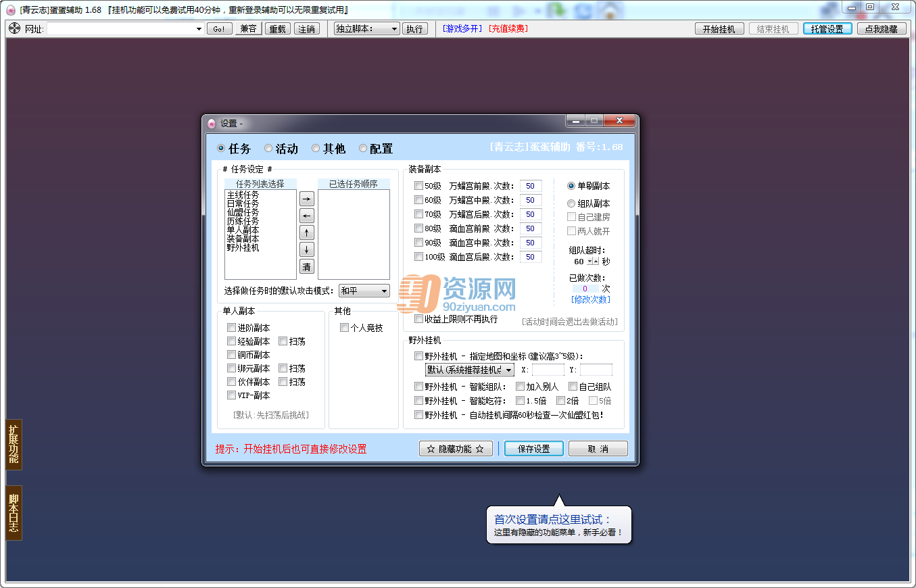Tick the 加入别人 checkbox

tap(520, 387)
